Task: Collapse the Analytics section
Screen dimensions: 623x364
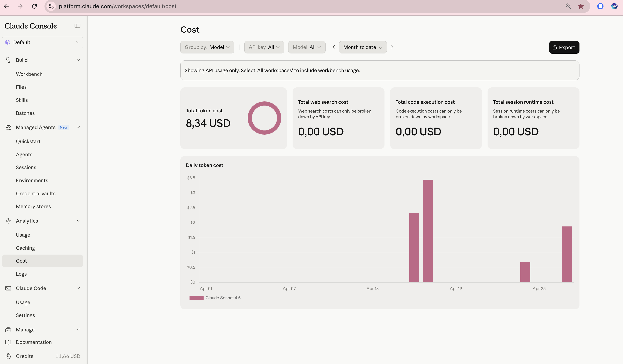Action: click(x=78, y=221)
